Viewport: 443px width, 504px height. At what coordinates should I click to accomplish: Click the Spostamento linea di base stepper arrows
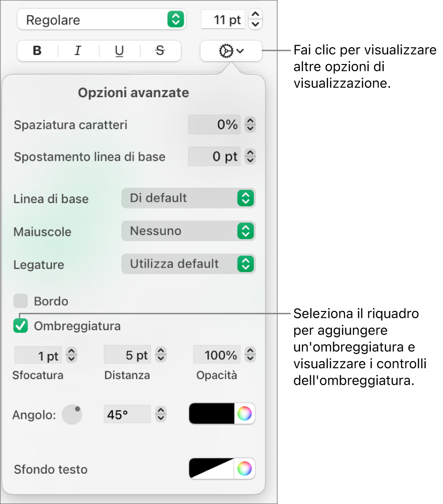[x=250, y=156]
